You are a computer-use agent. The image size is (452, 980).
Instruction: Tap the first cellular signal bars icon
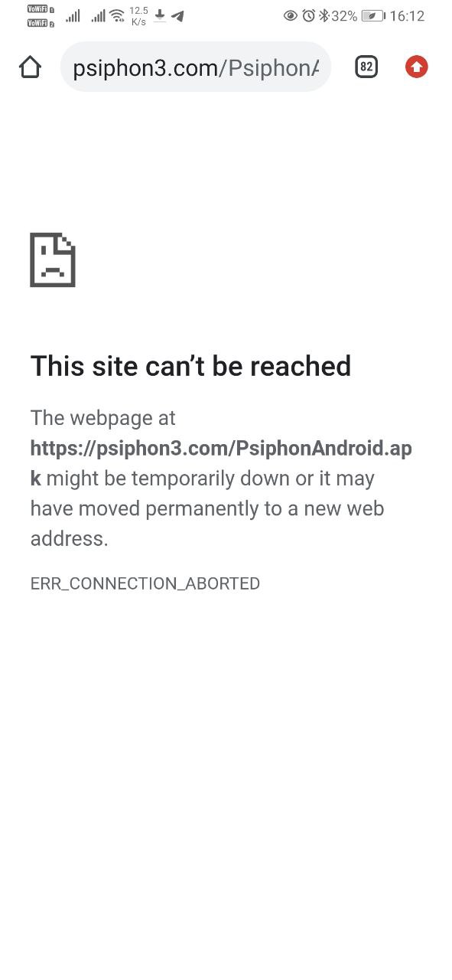tap(73, 15)
